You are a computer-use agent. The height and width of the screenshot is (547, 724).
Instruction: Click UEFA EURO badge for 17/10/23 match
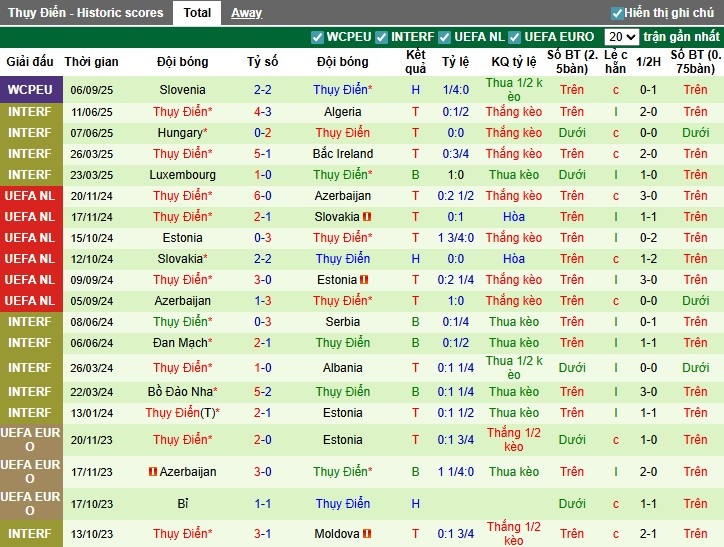click(29, 504)
